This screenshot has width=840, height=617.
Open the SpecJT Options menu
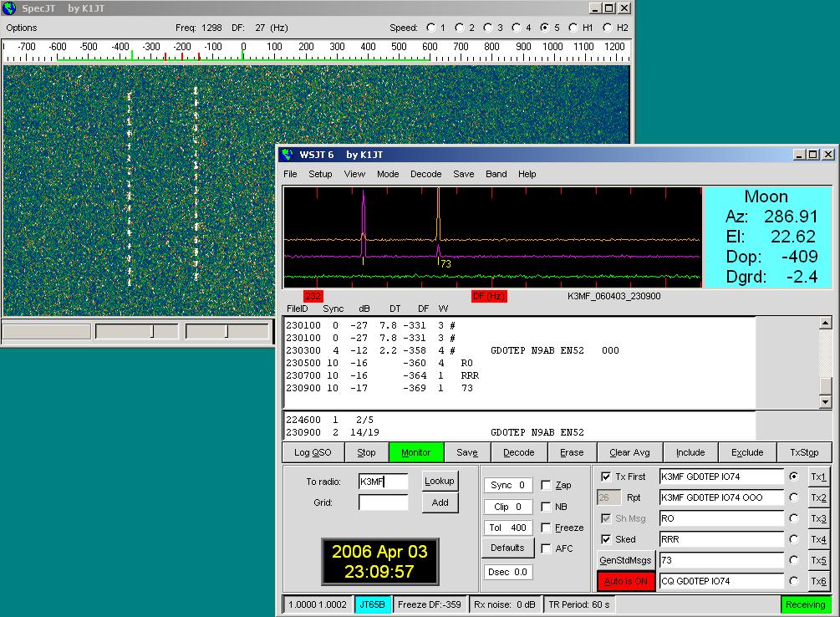pos(22,28)
